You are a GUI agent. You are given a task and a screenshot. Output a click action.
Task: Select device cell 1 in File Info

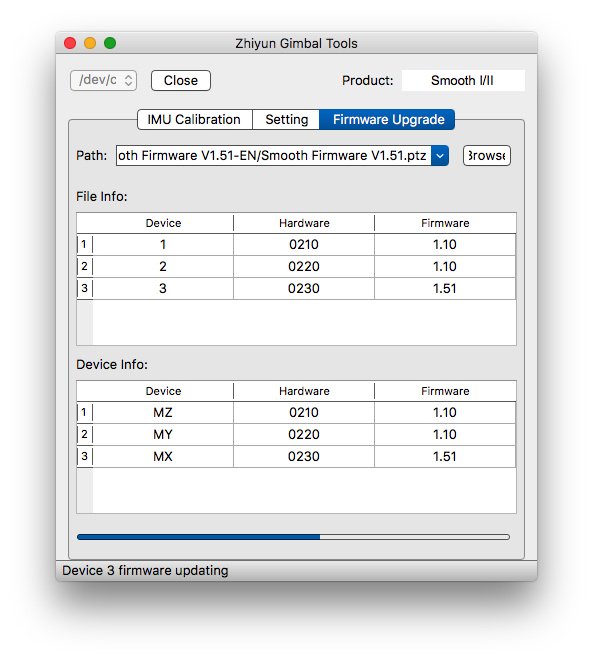[163, 245]
